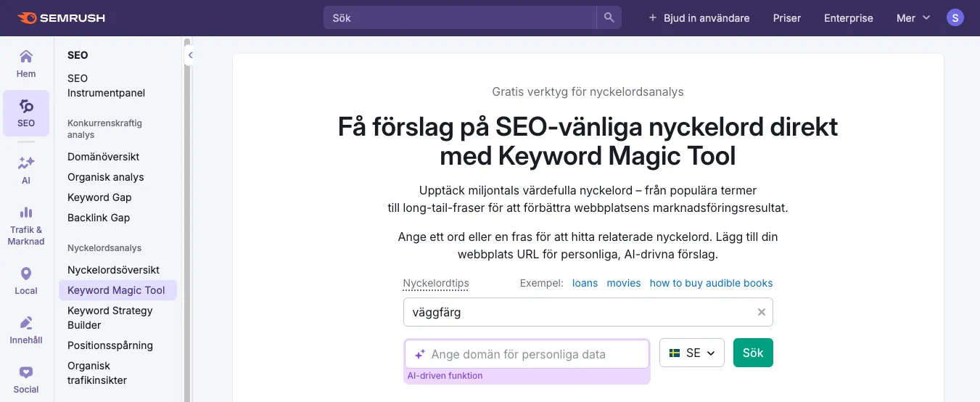
Task: Click the SEO heading in the menu
Action: coord(78,55)
